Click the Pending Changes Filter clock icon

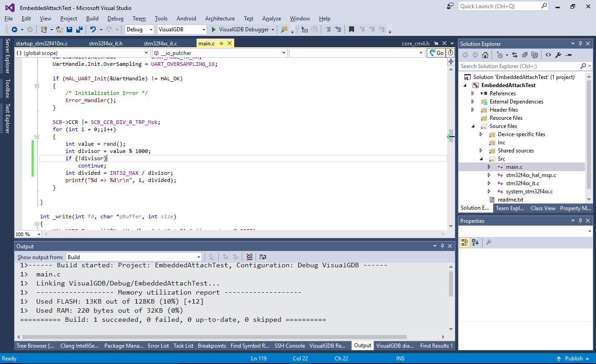pos(500,55)
